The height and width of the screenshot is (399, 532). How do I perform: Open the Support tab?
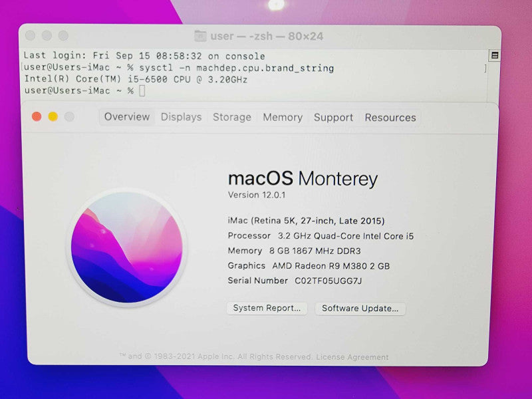coord(333,118)
